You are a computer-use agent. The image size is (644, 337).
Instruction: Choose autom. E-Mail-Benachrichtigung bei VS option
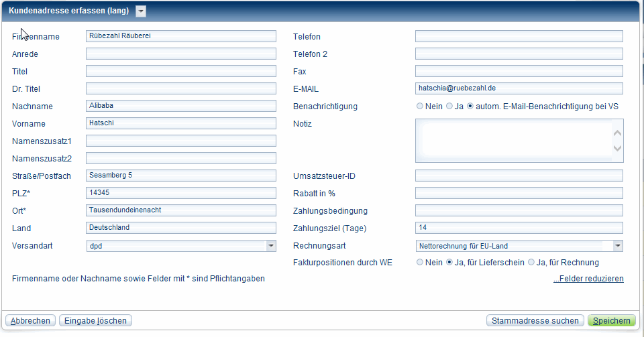pyautogui.click(x=470, y=107)
